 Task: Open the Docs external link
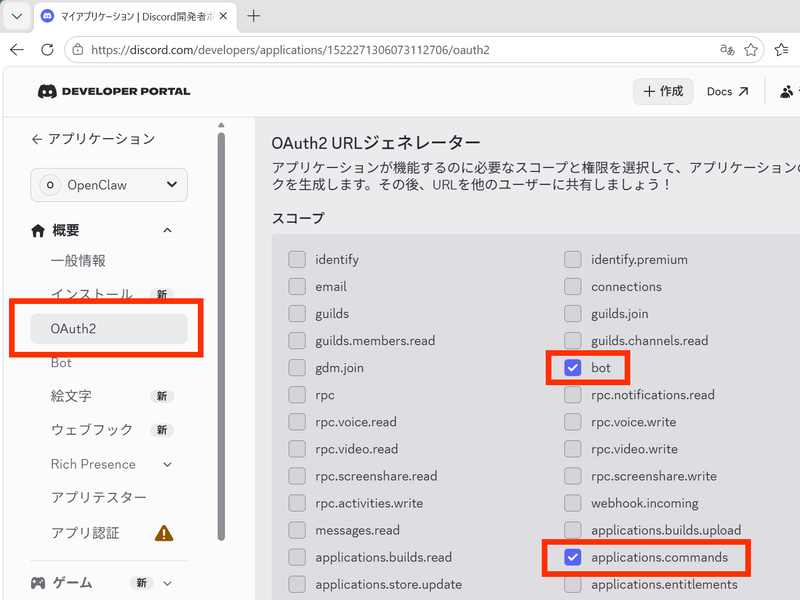pos(728,91)
